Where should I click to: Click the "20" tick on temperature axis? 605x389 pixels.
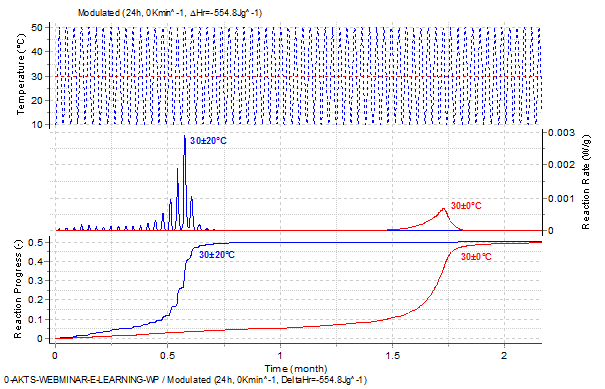[x=37, y=100]
